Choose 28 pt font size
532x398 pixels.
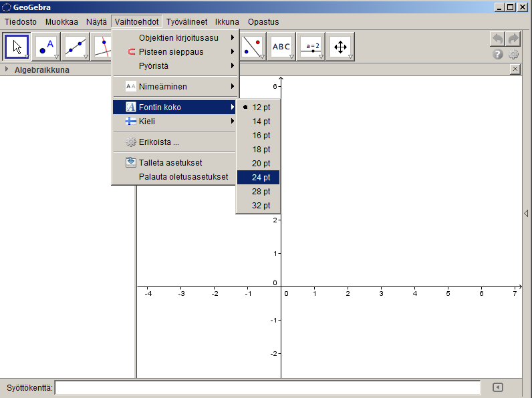tap(258, 191)
